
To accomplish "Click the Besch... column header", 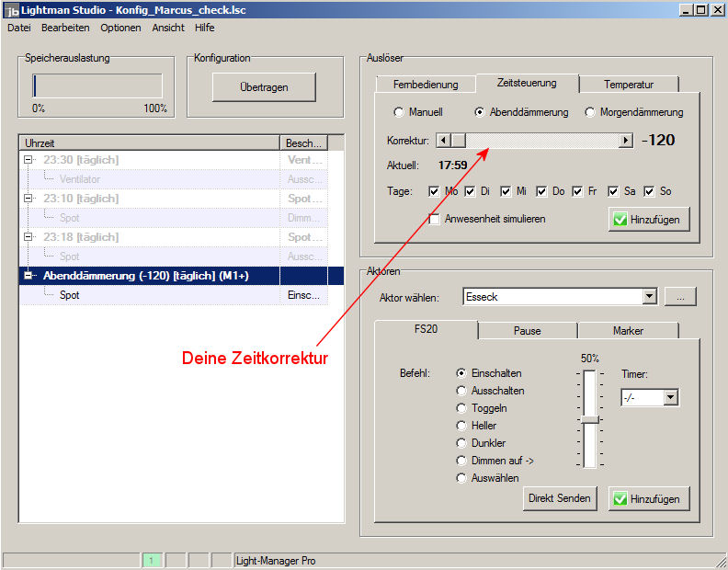I will click(x=303, y=143).
